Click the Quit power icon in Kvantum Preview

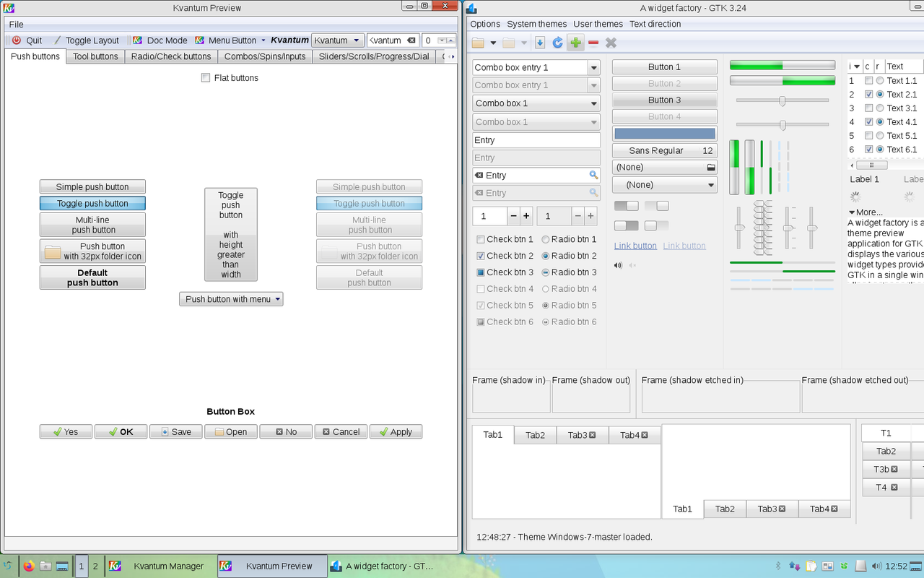[x=17, y=40]
